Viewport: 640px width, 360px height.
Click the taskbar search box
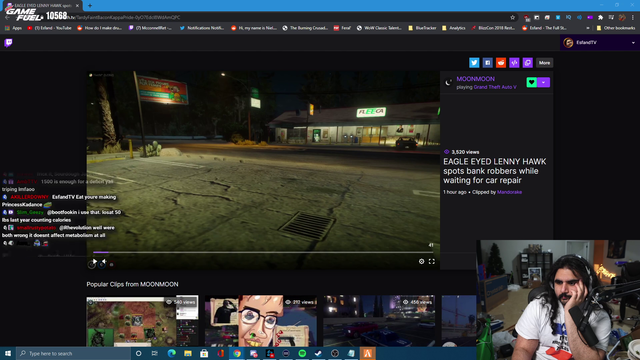(x=73, y=353)
